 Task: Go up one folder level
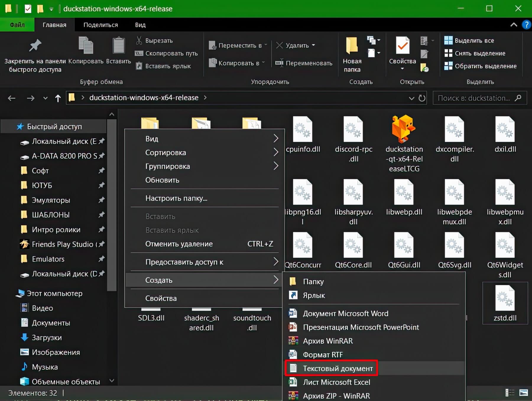point(58,98)
